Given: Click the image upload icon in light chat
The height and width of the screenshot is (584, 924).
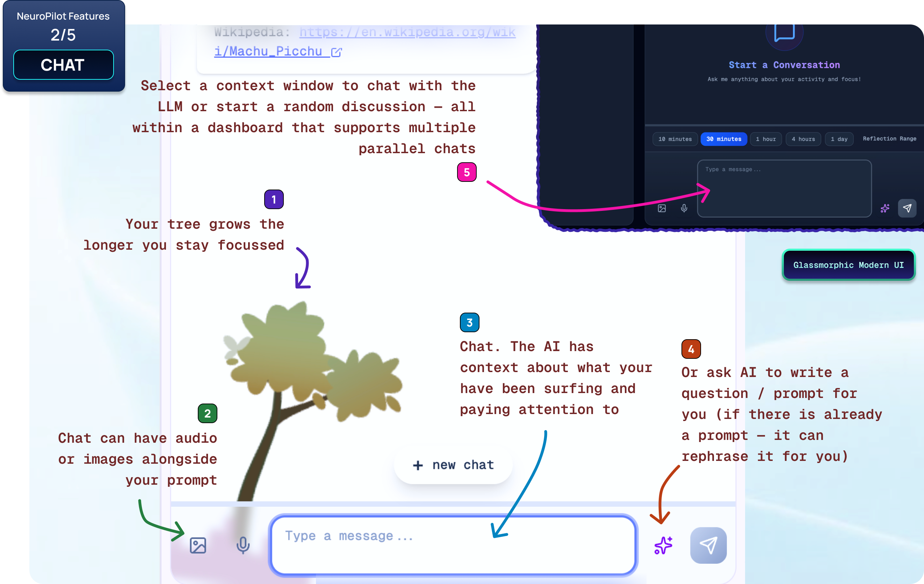Looking at the screenshot, I should [198, 545].
